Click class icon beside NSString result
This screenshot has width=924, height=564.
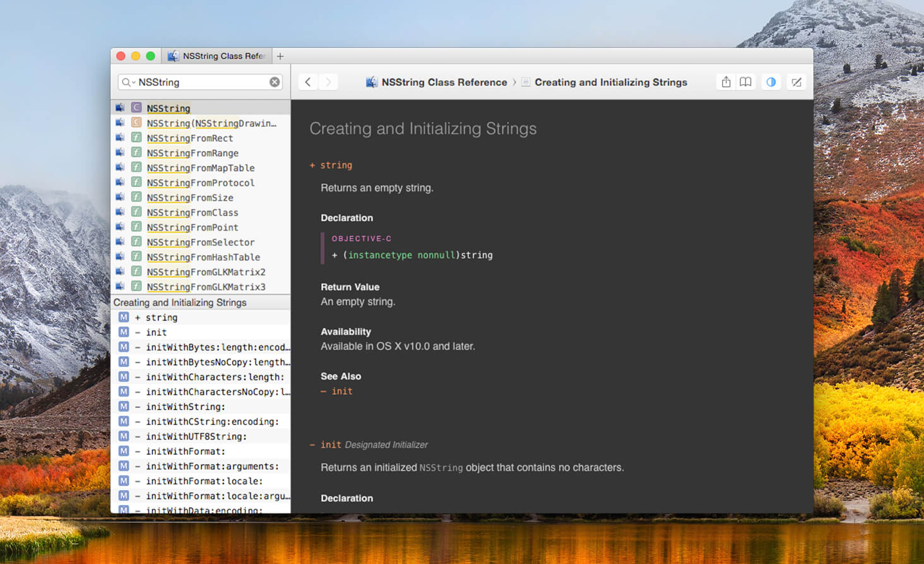(136, 107)
